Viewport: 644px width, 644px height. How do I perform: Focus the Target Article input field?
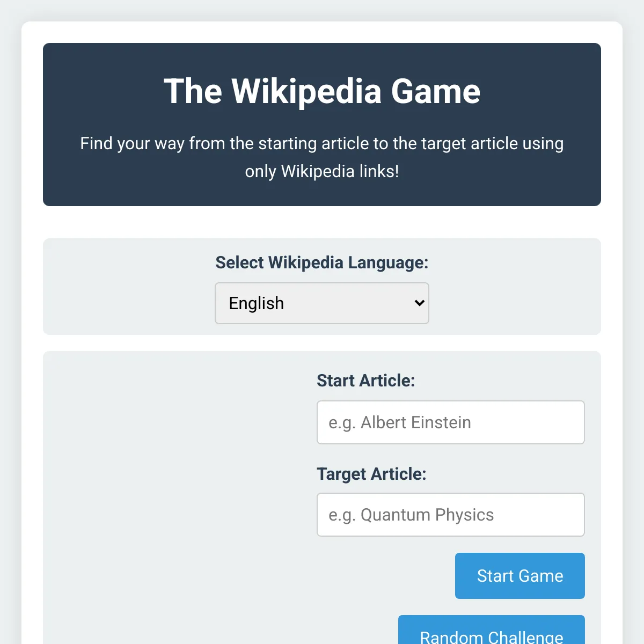[x=451, y=515]
